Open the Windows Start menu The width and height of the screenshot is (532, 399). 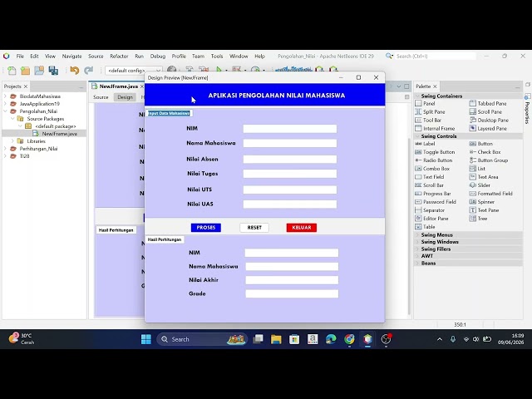(146, 339)
